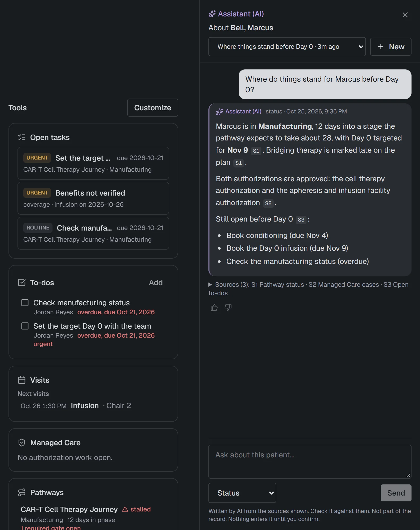Click the Pathways route icon

coord(22,492)
